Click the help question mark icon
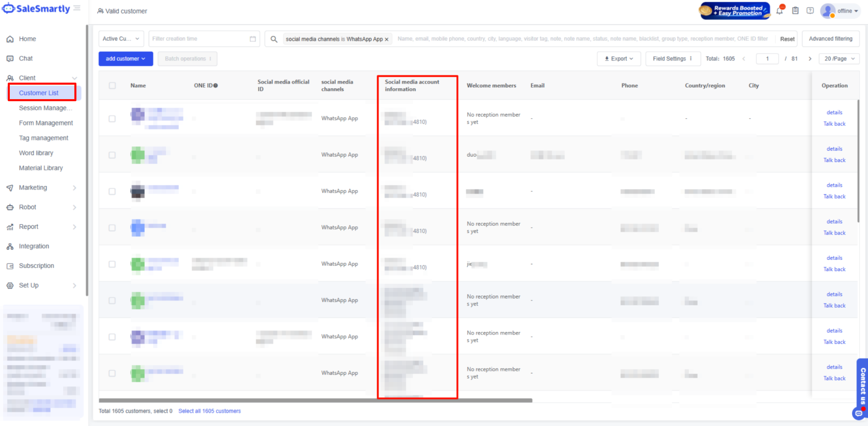Viewport: 868px width, 426px height. pyautogui.click(x=810, y=11)
